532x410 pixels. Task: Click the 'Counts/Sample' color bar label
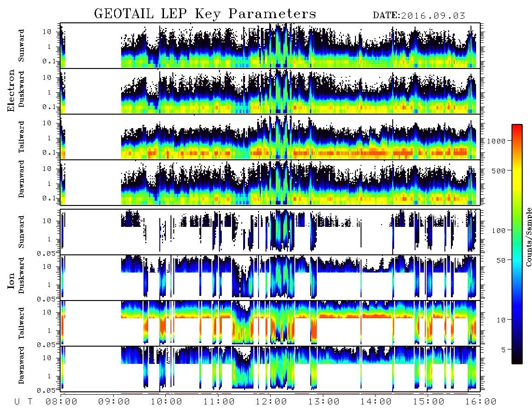click(528, 237)
